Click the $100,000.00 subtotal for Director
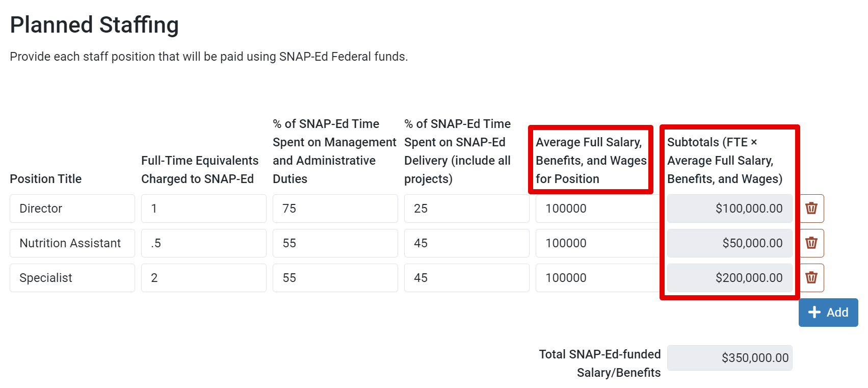 [729, 209]
